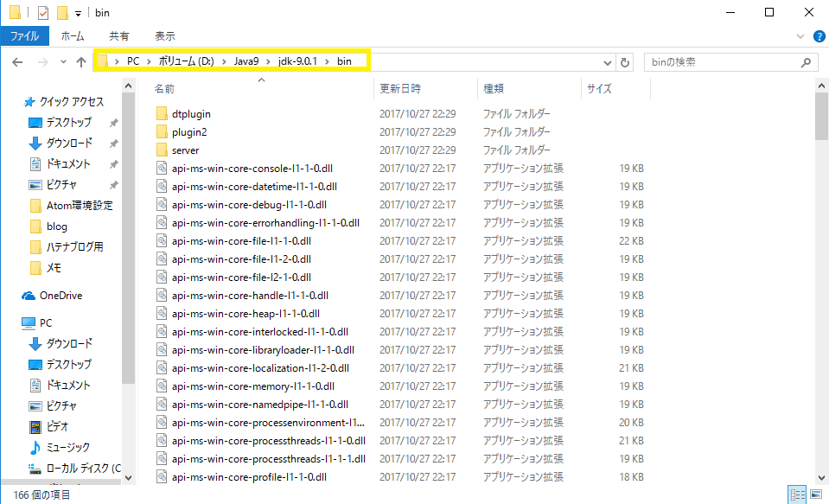
Task: Open ドキュメント under Quick Access
Action: pos(68,164)
